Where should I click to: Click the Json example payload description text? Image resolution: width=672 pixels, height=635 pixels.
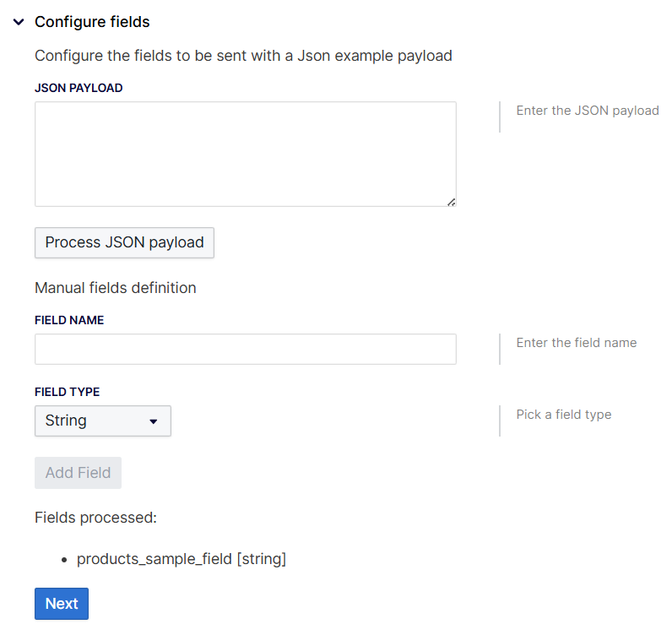[243, 56]
